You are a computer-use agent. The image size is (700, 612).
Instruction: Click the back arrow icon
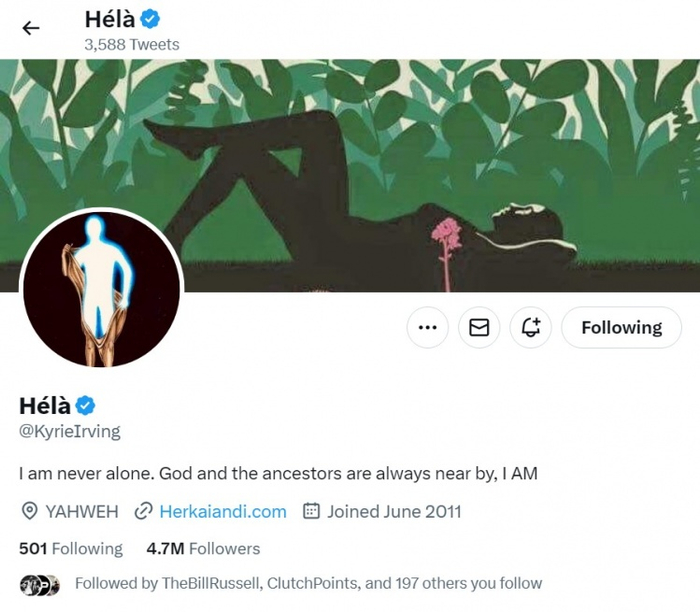[31, 28]
